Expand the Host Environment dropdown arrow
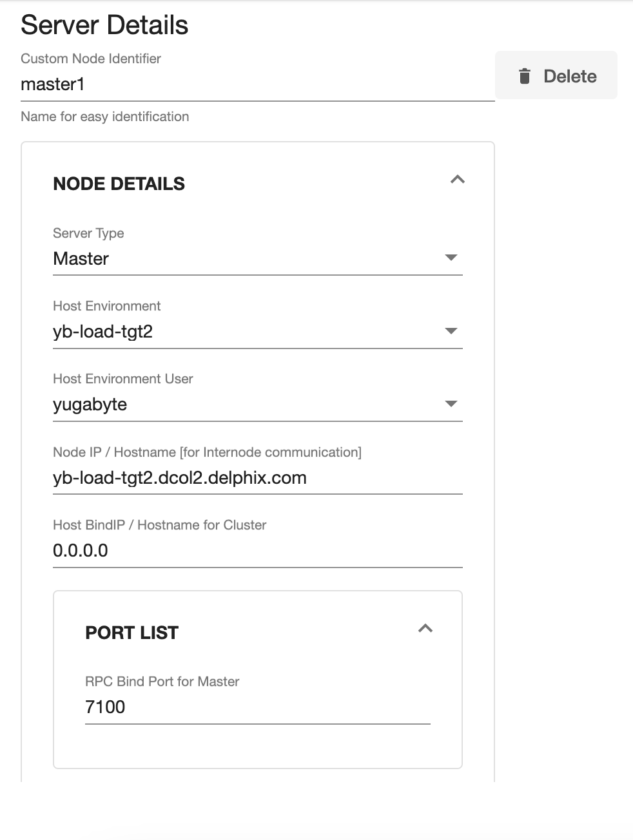Screen dimensions: 633x840 tap(451, 331)
